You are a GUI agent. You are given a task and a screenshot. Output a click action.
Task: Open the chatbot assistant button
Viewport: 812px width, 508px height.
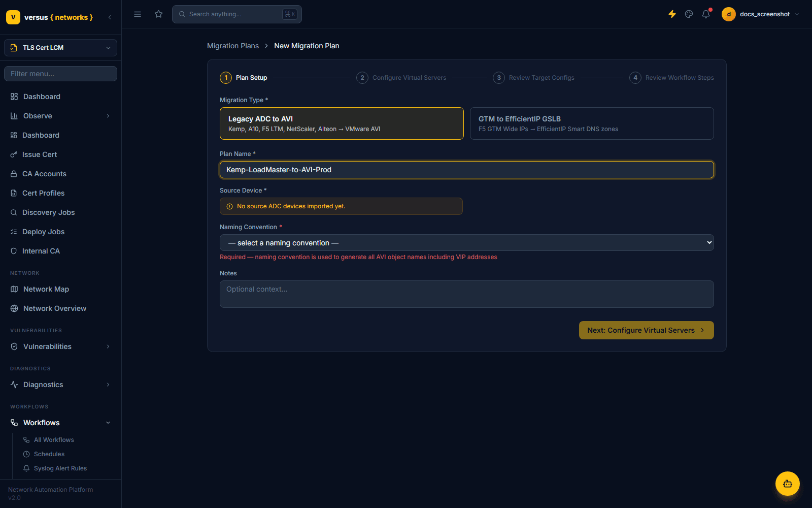[x=788, y=484]
